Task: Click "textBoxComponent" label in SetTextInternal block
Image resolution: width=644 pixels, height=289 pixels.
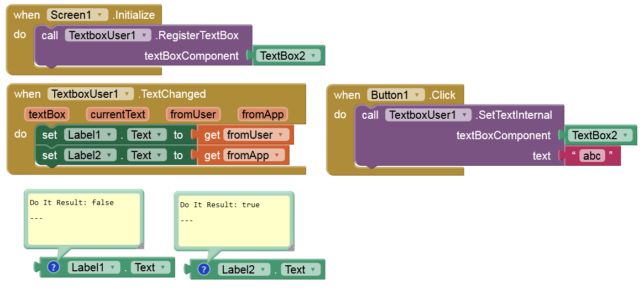Action: point(504,135)
